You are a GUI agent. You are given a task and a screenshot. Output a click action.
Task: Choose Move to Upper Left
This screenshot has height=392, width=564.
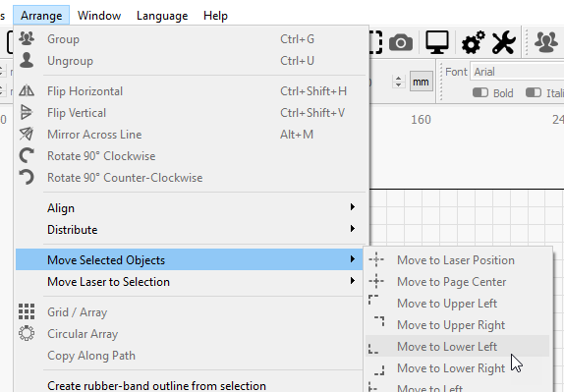(x=458, y=304)
